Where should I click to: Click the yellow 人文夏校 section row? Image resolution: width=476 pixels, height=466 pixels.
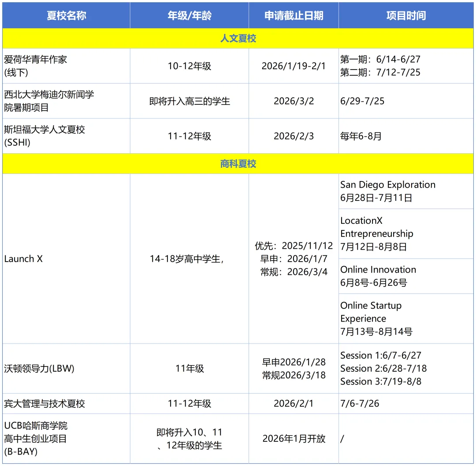[x=238, y=38]
